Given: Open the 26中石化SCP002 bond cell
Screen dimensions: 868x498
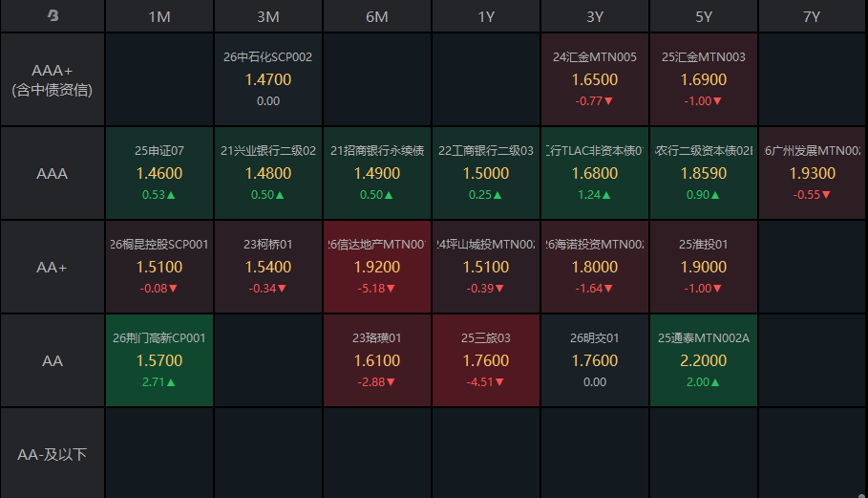Looking at the screenshot, I should click(x=268, y=79).
